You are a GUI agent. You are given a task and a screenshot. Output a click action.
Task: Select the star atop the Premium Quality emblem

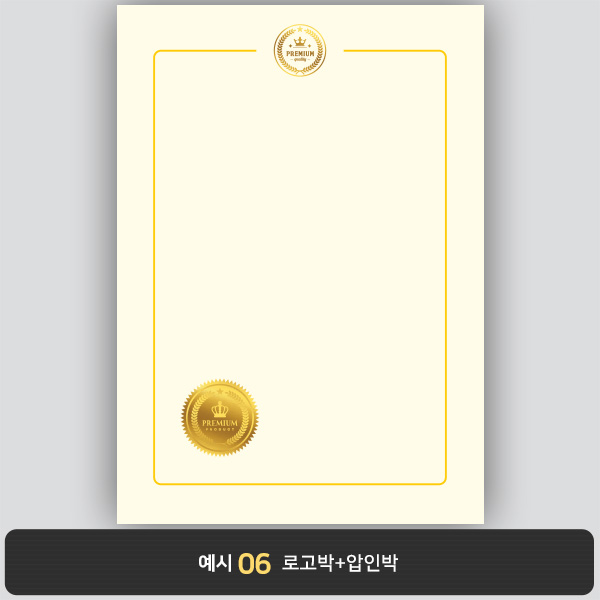click(x=300, y=29)
